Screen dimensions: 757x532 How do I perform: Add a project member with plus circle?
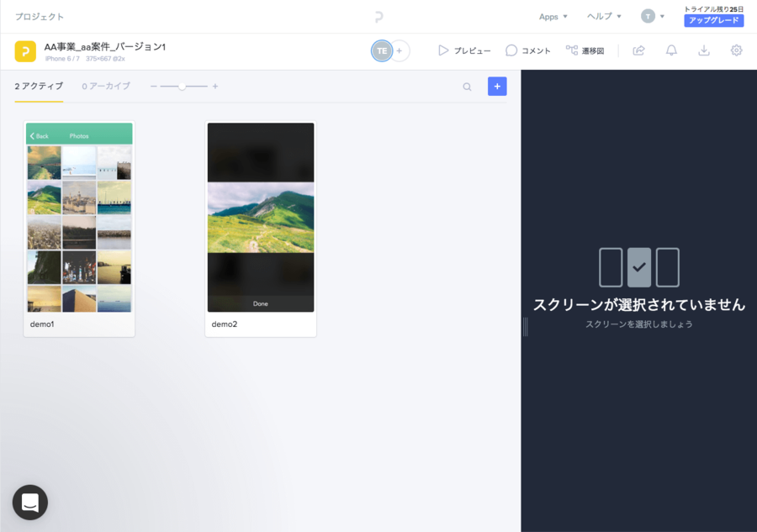pos(400,50)
